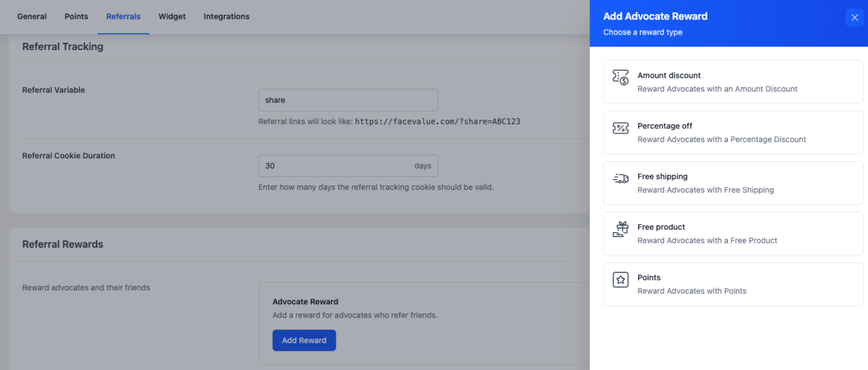This screenshot has height=370, width=868.
Task: Click the Free product gift icon
Action: (620, 228)
